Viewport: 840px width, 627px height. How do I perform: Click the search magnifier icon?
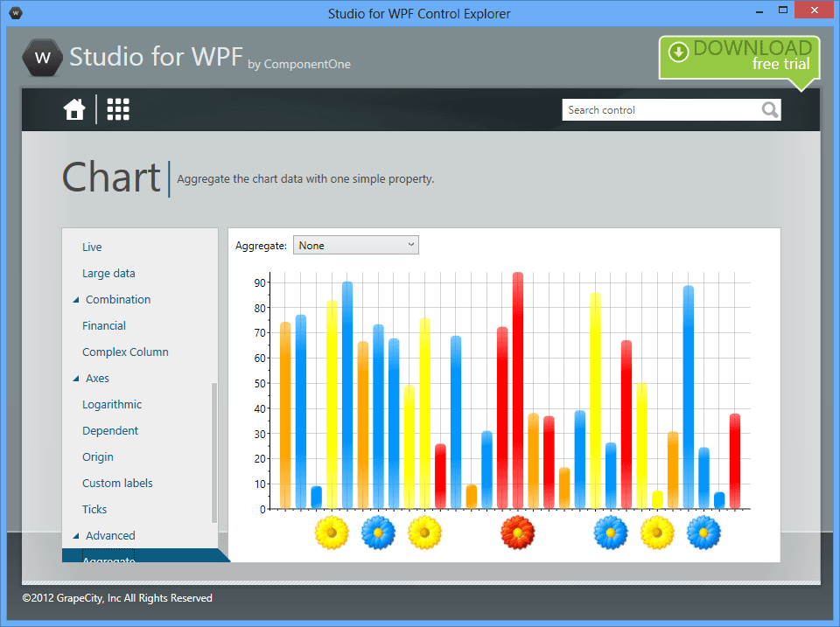tap(770, 110)
